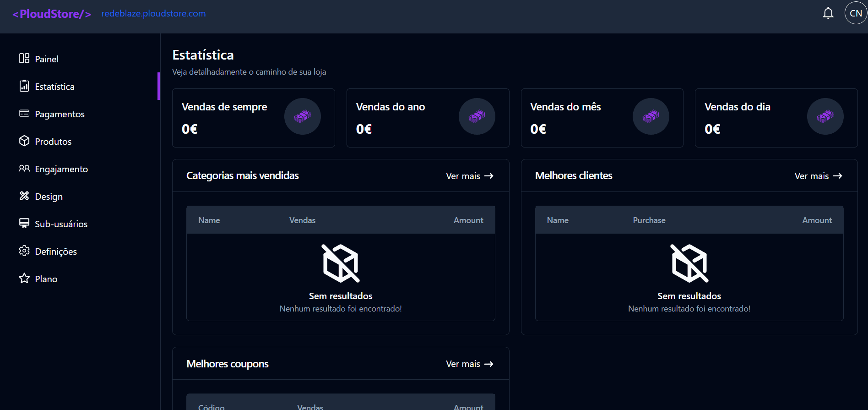Viewport: 868px width, 410px height.
Task: Click the Estatística page heading
Action: point(203,55)
